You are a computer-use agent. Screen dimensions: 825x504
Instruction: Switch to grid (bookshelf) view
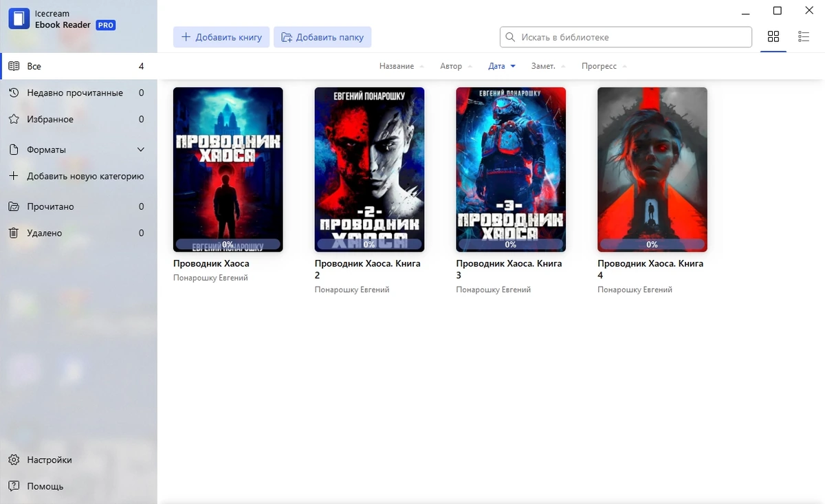click(x=773, y=37)
